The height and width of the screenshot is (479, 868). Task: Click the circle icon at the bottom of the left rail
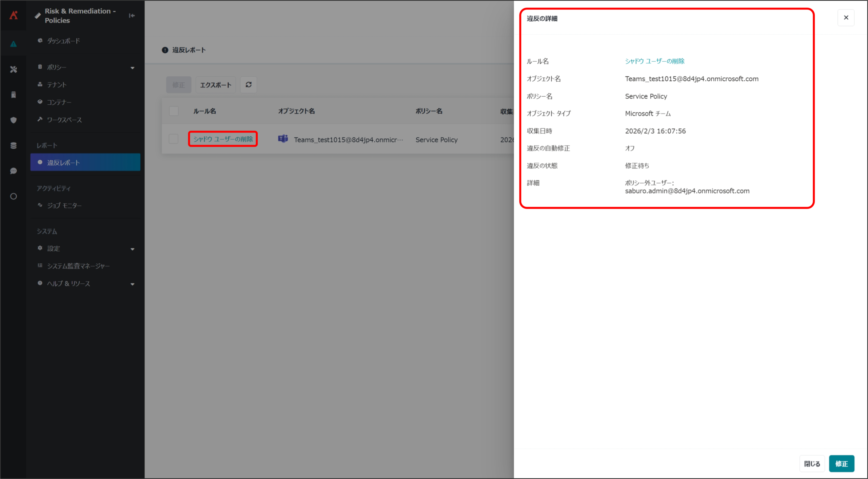tap(14, 196)
